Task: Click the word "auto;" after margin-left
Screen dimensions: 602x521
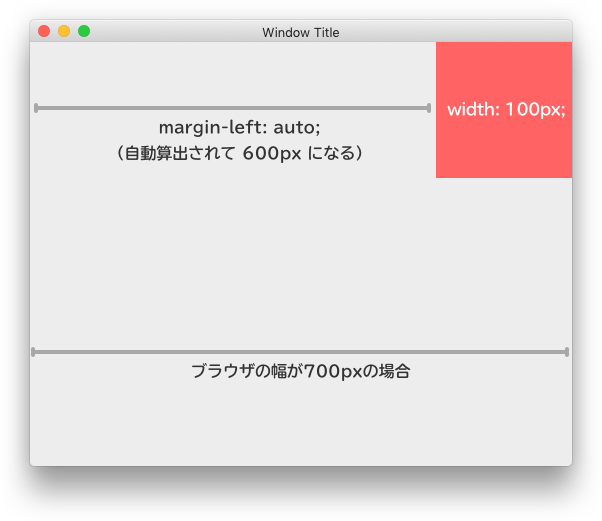Action: [x=295, y=128]
